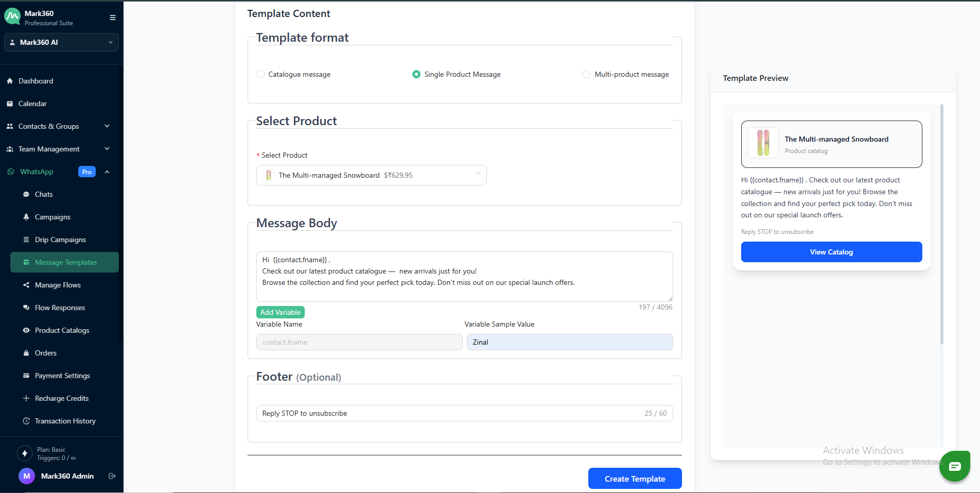The image size is (980, 493).
Task: Click the Product Catalogs eye icon
Action: 26,330
